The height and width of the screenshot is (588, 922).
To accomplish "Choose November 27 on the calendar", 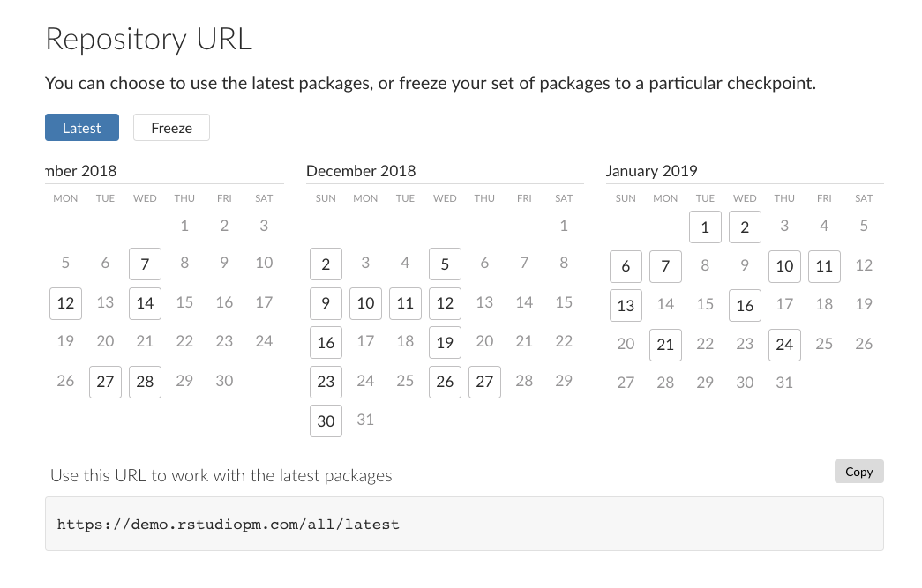I will [105, 382].
